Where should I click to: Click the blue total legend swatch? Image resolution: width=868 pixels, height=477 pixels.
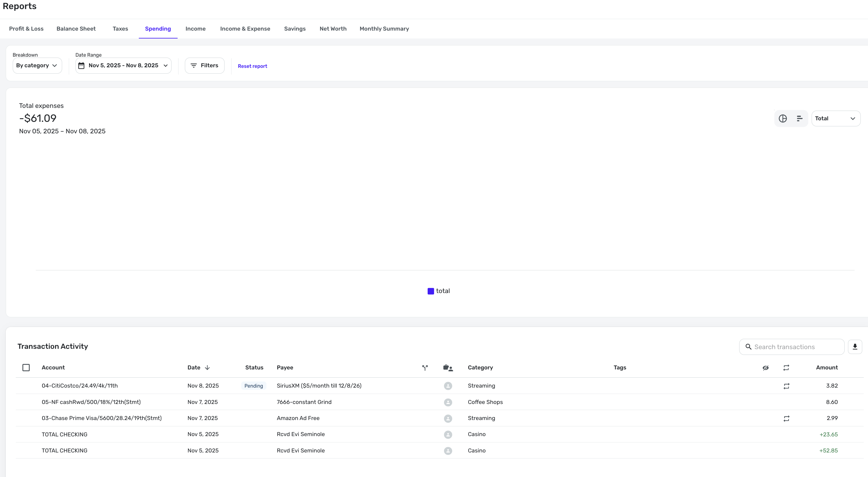[431, 291]
